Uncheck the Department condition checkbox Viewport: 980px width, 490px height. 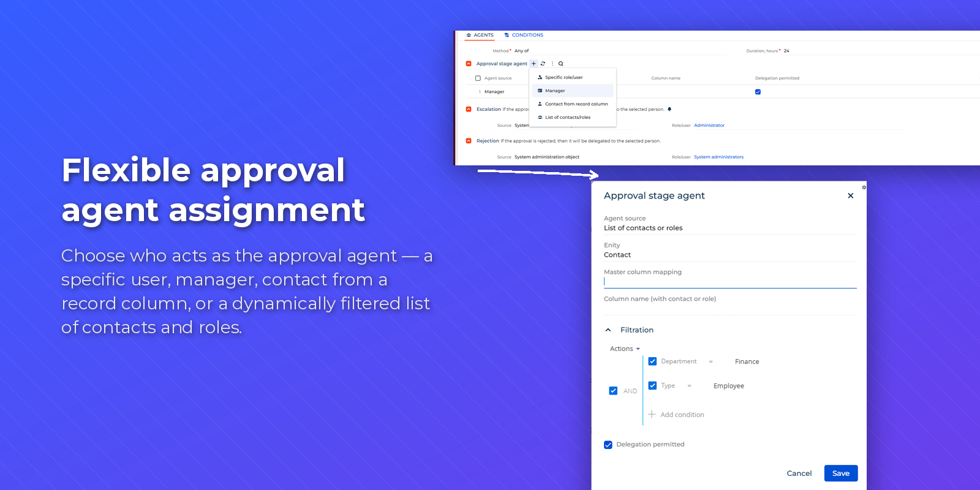(652, 361)
